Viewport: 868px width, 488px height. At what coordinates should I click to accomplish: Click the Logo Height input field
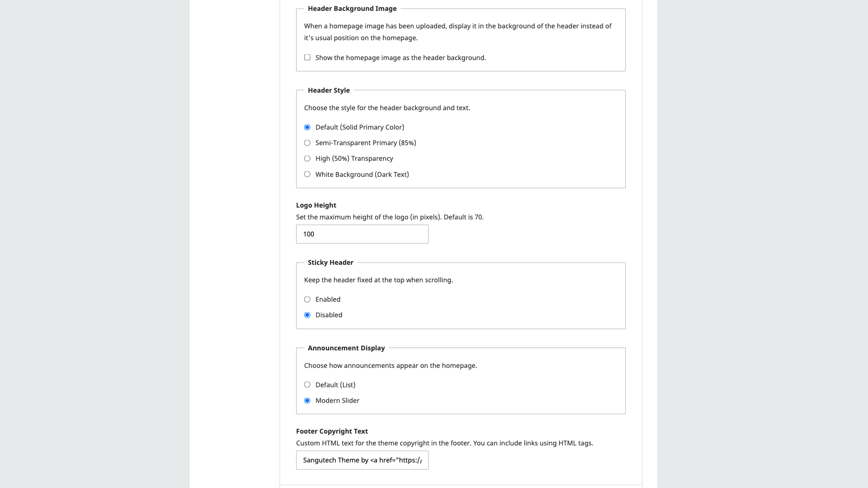(x=362, y=234)
